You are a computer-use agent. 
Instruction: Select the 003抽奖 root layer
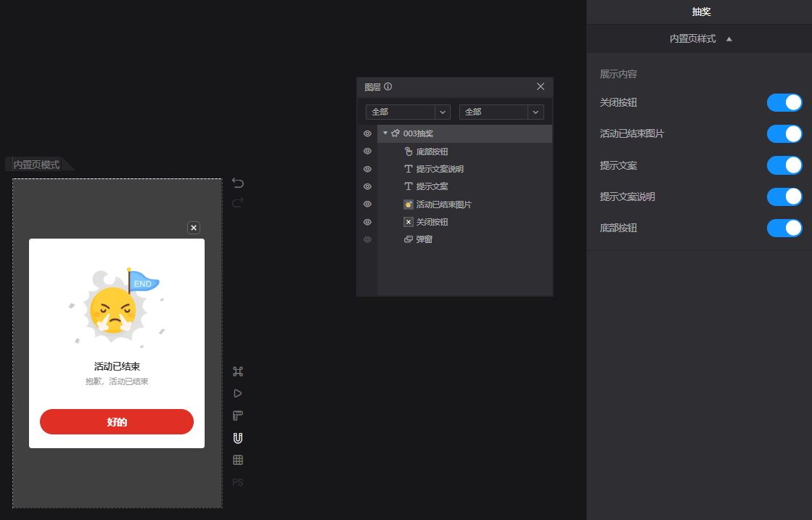coord(464,133)
